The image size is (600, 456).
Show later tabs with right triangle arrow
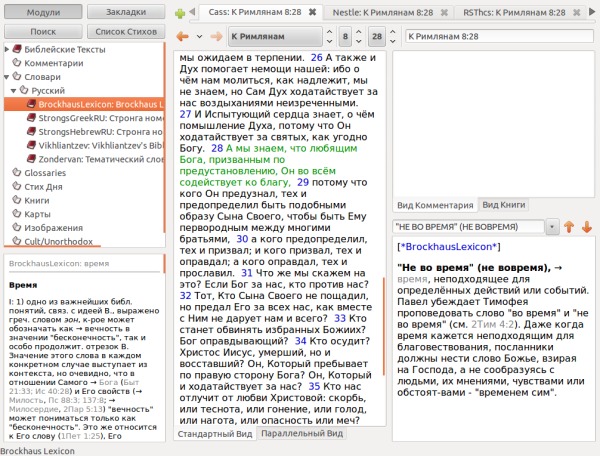592,12
